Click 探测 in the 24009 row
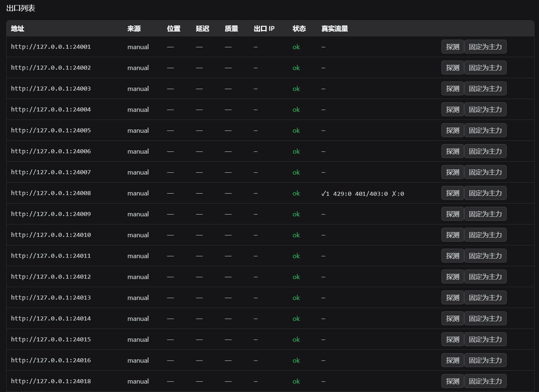 pos(452,214)
